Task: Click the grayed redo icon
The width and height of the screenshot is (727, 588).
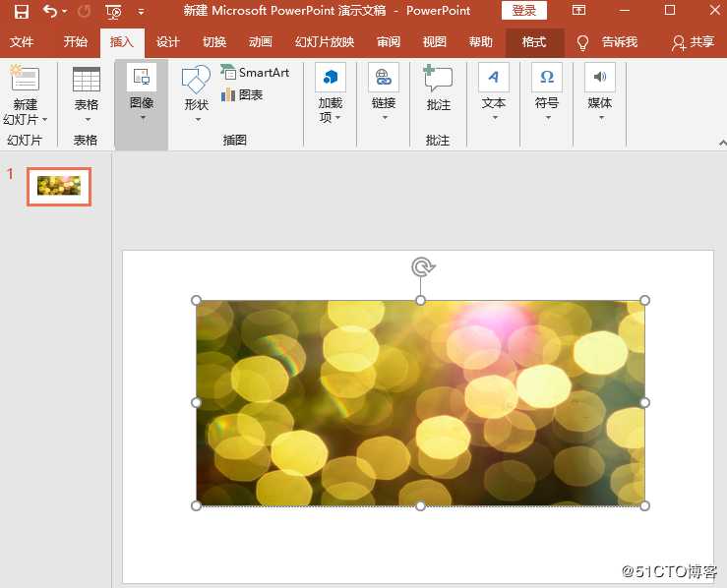Action: coord(84,11)
